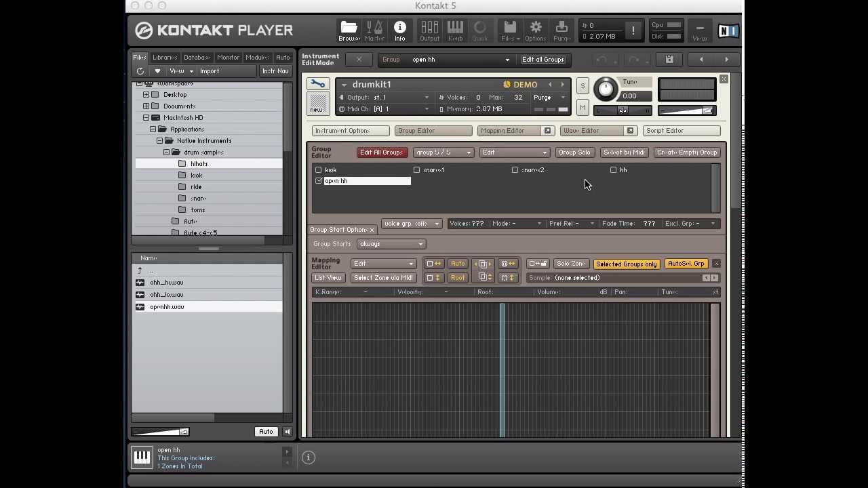This screenshot has height=488, width=868.
Task: Go to previous instrument arrow in edit bar
Action: (x=701, y=60)
